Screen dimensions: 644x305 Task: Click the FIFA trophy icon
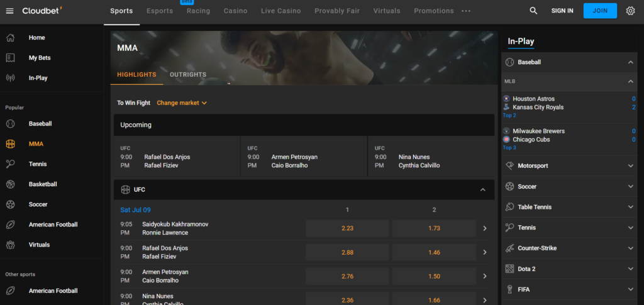point(509,289)
